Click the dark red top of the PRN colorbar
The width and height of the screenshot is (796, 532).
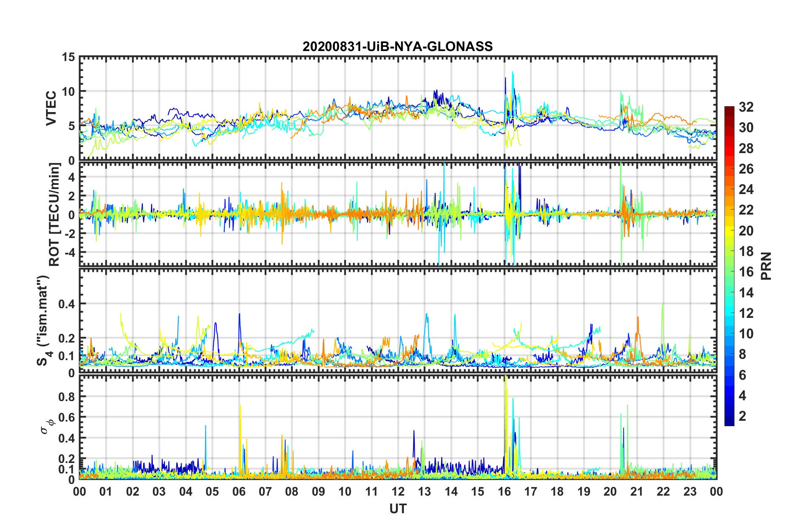tap(729, 110)
